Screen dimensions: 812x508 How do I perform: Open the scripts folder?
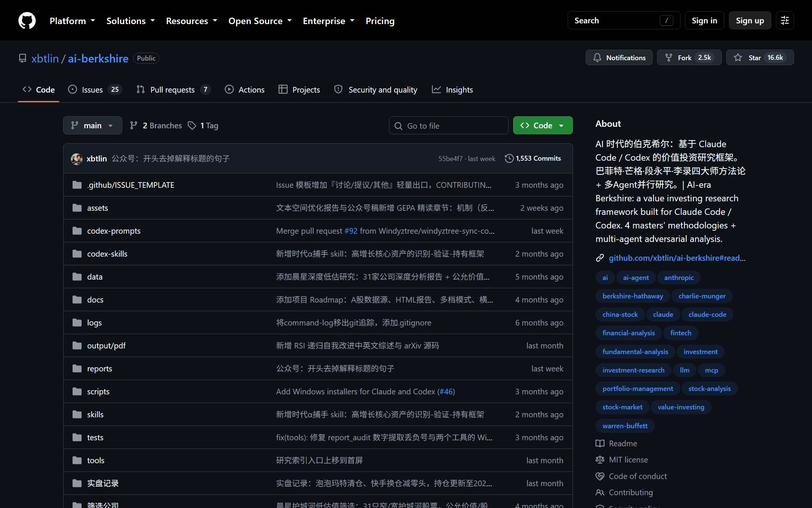(x=98, y=391)
